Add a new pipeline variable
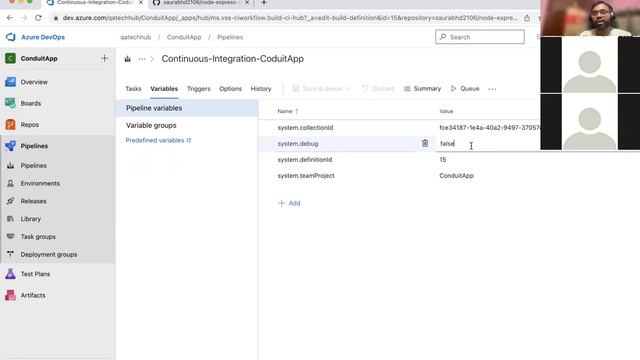 289,203
